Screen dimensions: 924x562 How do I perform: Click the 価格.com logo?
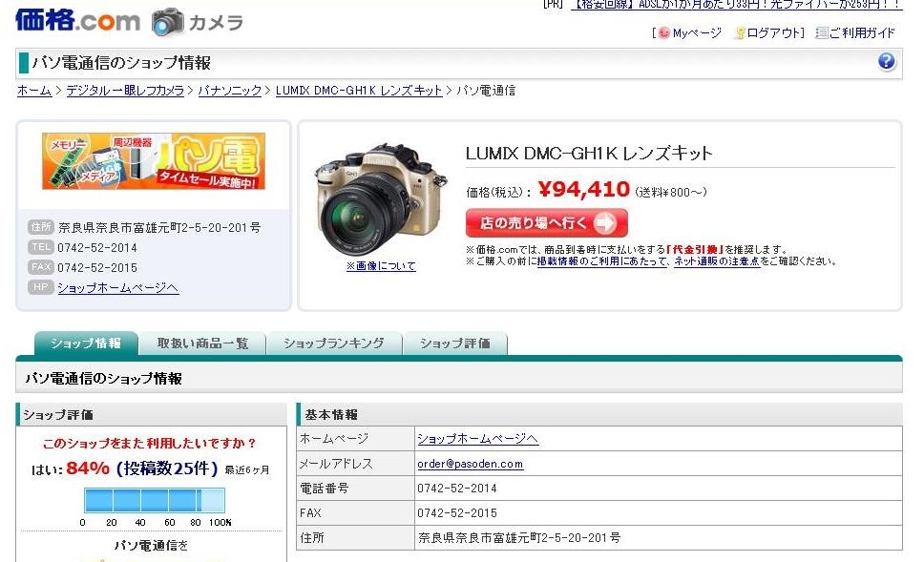77,21
